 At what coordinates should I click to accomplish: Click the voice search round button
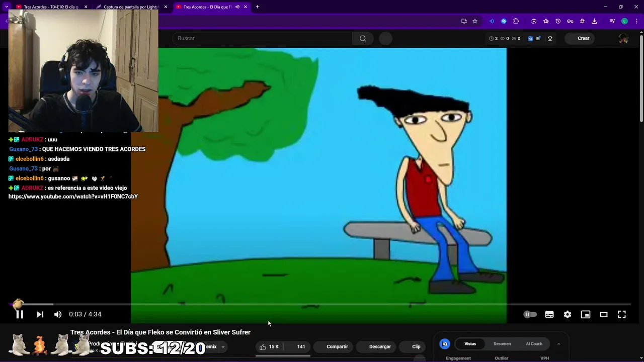tap(385, 39)
